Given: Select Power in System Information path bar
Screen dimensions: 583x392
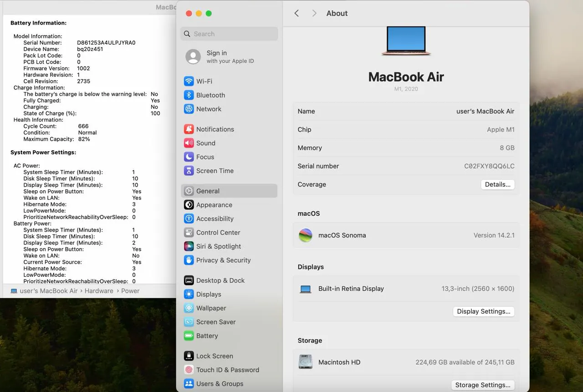Looking at the screenshot, I should [x=130, y=291].
